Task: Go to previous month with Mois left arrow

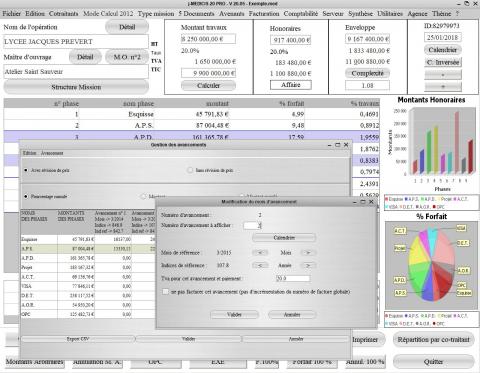Action: (260, 253)
